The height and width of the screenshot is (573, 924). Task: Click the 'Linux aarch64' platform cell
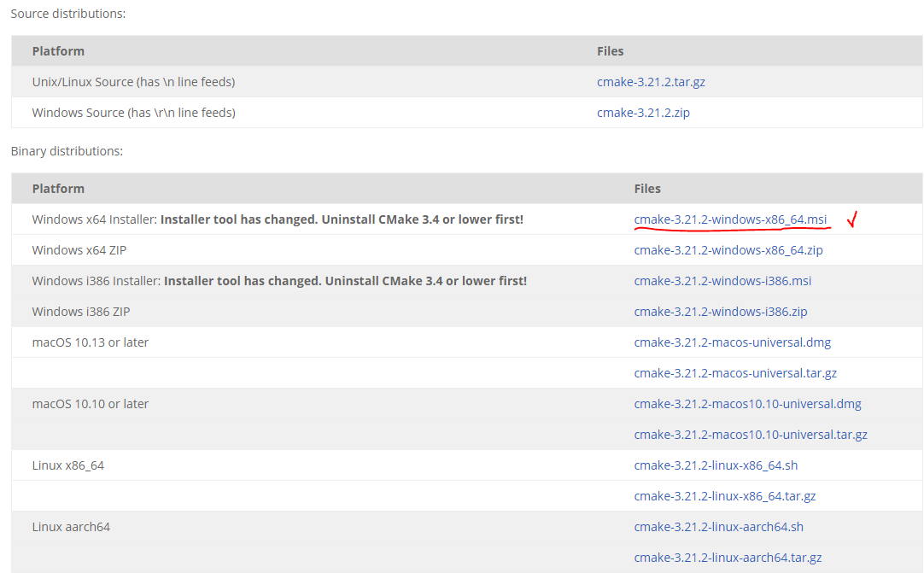coord(71,527)
